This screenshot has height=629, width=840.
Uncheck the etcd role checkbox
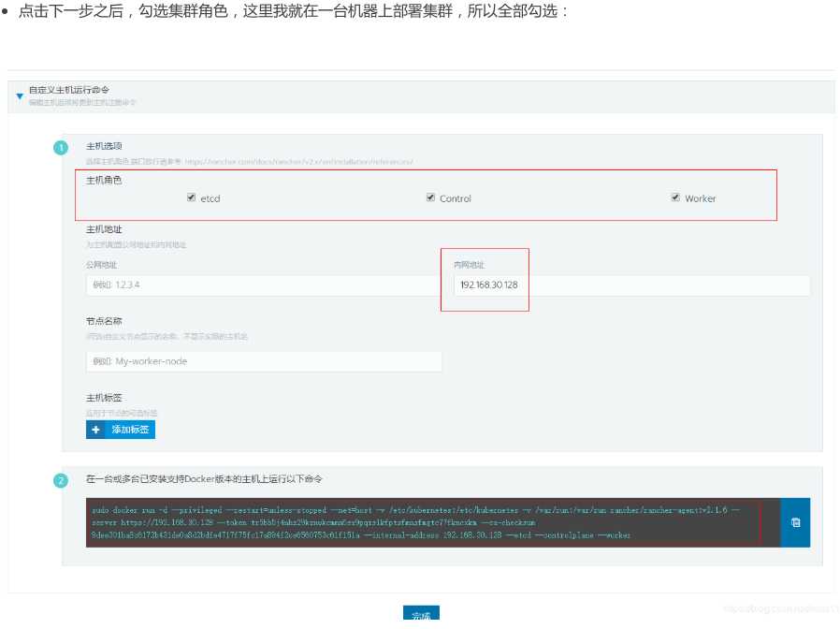click(x=191, y=197)
